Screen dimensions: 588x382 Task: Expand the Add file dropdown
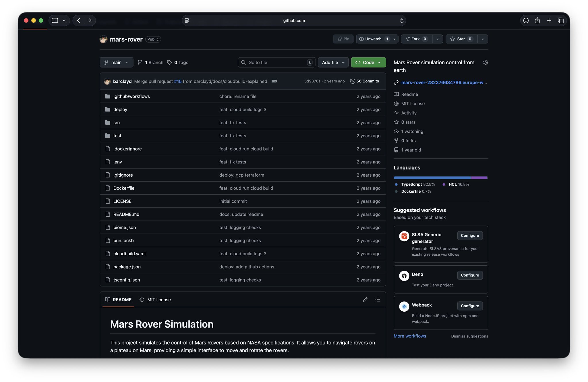point(333,63)
